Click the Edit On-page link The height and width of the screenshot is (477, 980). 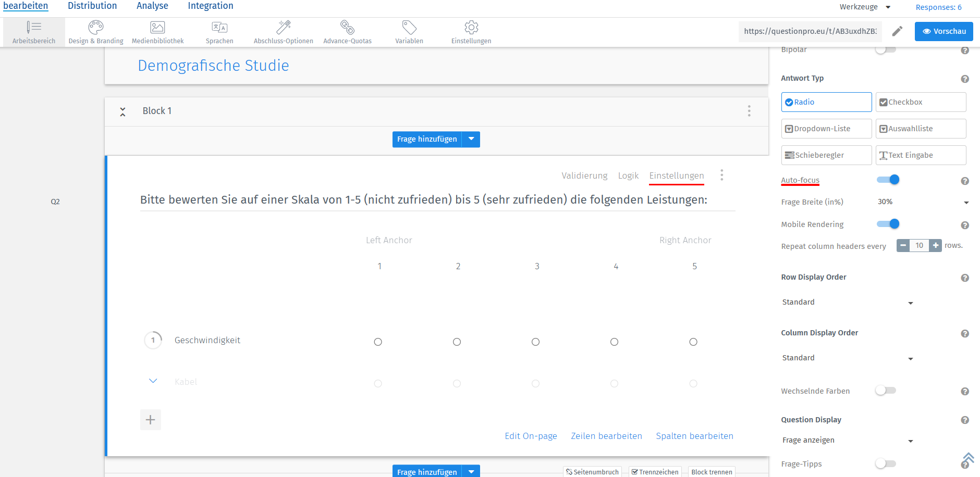(x=531, y=436)
